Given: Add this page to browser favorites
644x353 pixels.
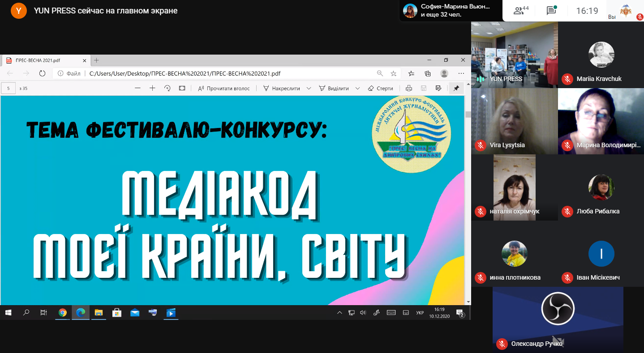Looking at the screenshot, I should coord(393,73).
